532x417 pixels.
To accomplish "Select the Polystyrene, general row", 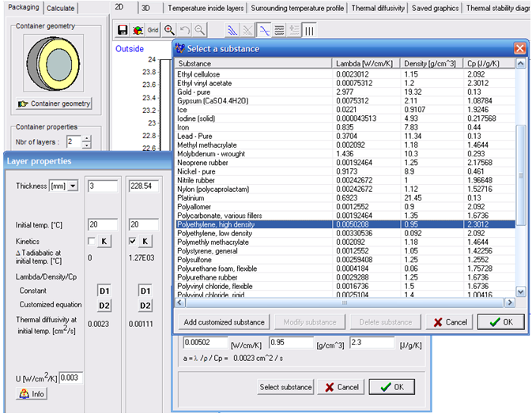I will point(345,251).
